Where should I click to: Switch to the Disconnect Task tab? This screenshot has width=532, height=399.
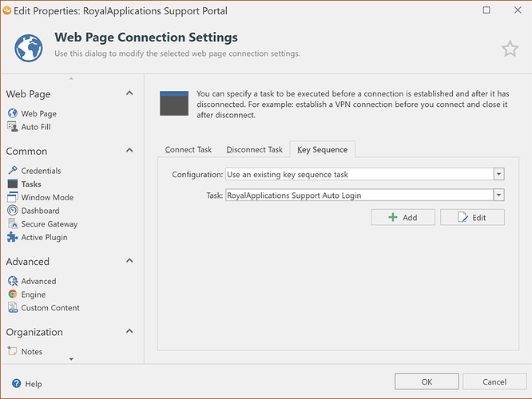[x=254, y=150]
